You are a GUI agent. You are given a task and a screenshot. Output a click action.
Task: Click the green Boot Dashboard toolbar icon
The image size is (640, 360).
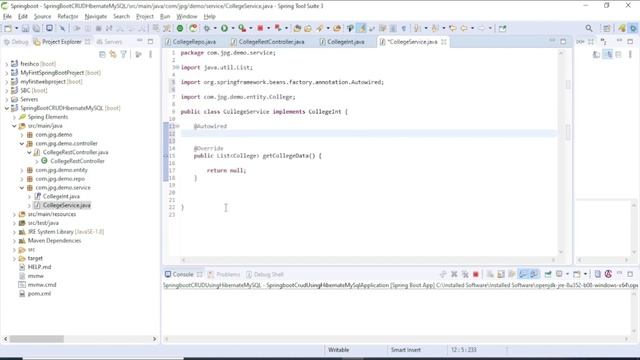pyautogui.click(x=180, y=28)
